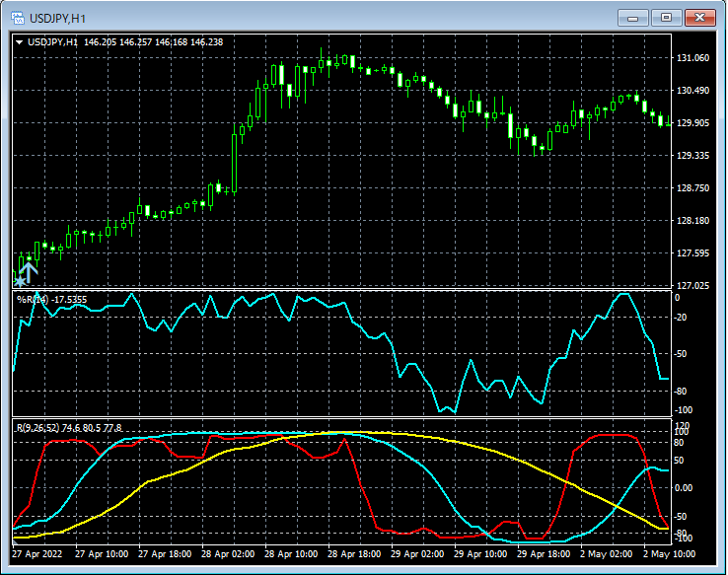Click the grey chart shift triangle at bottom-left
The height and width of the screenshot is (575, 728).
pyautogui.click(x=15, y=541)
